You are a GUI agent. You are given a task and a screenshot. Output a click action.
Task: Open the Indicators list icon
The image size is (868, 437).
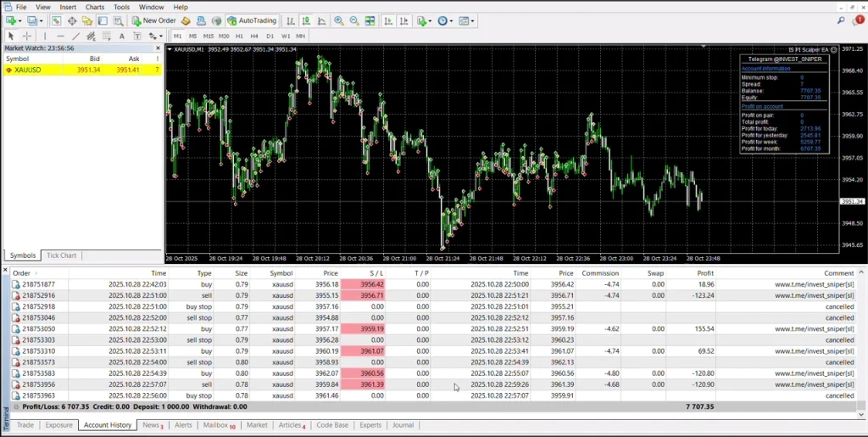(422, 20)
